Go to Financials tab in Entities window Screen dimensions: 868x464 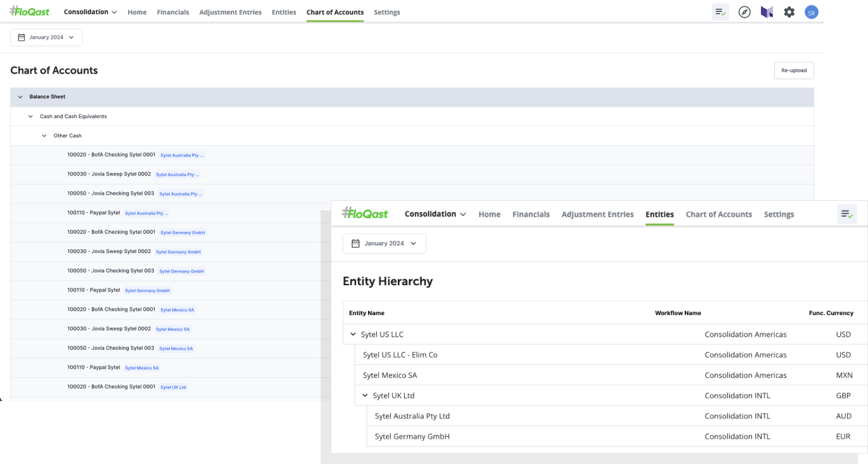pyautogui.click(x=531, y=214)
